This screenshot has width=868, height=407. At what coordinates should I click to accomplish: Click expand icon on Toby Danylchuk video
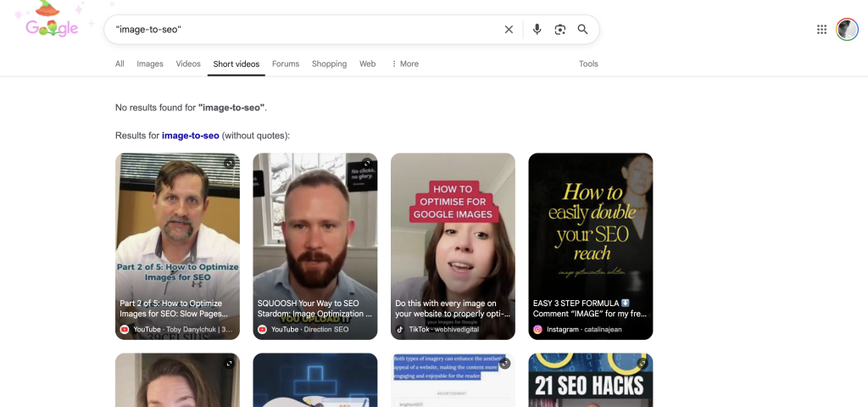point(229,164)
